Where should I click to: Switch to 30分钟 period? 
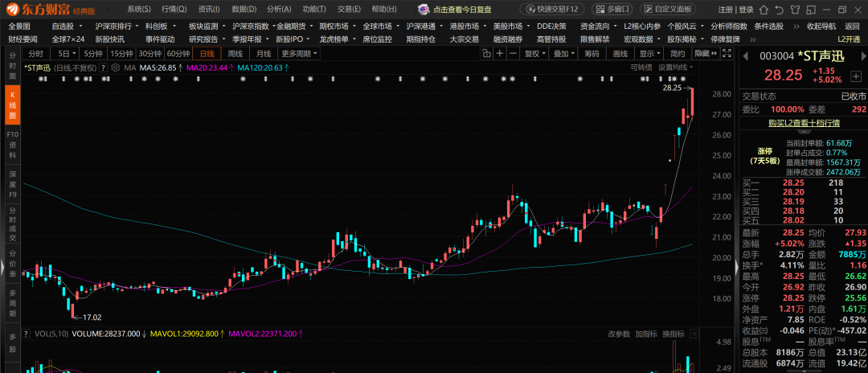[150, 53]
